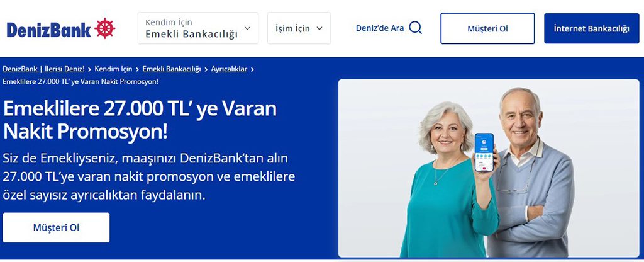This screenshot has width=644, height=262.
Task: Follow the DenizBank | İlerisi Deniz! breadcrumb
Action: coord(43,69)
